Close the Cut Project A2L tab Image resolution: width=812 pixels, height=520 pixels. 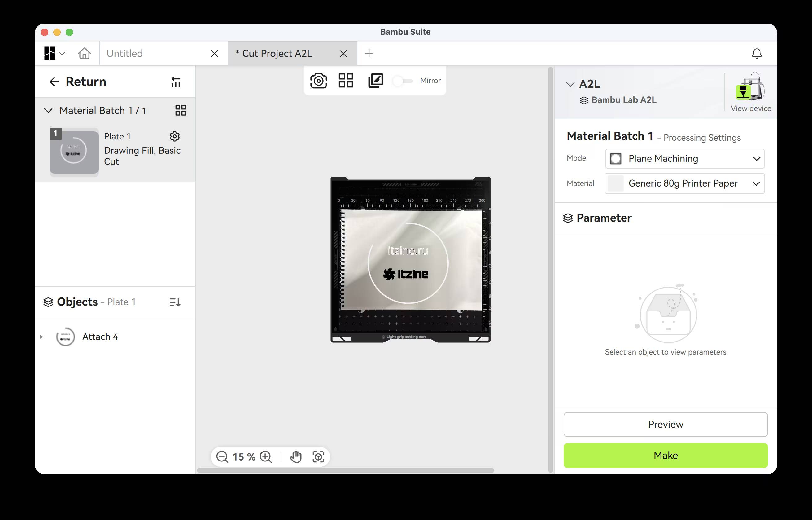click(x=343, y=54)
